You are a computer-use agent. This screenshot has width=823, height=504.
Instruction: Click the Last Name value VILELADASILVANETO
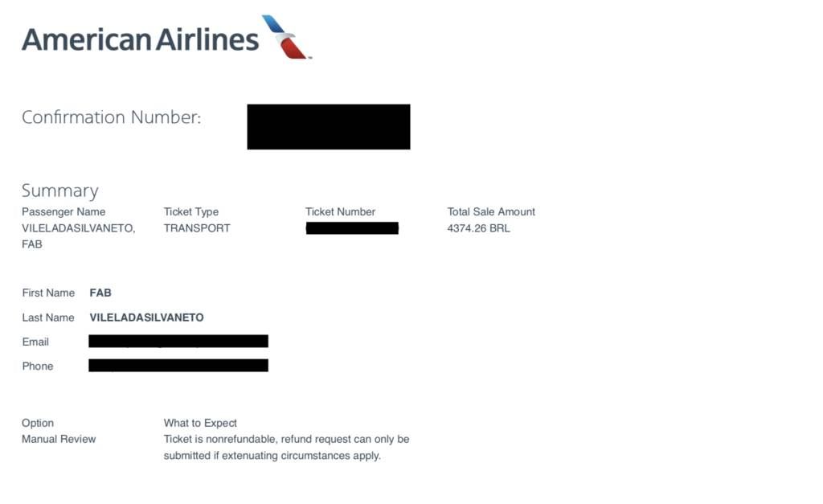coord(146,318)
